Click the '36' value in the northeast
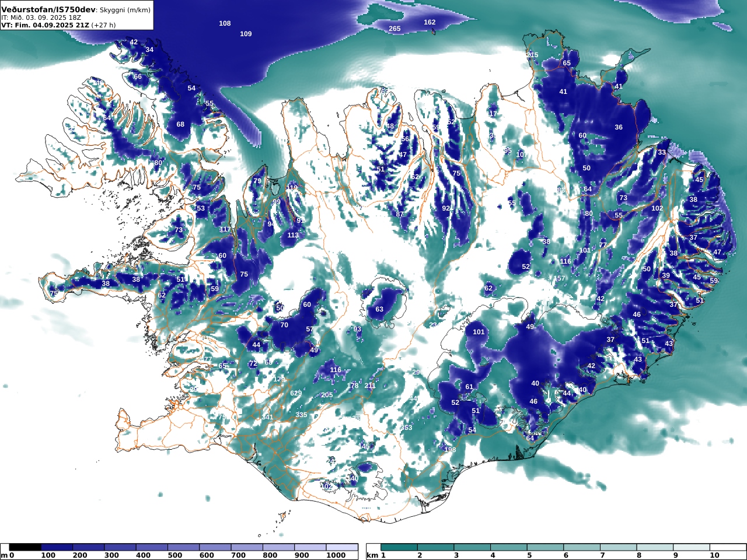The image size is (747, 560). pyautogui.click(x=619, y=127)
